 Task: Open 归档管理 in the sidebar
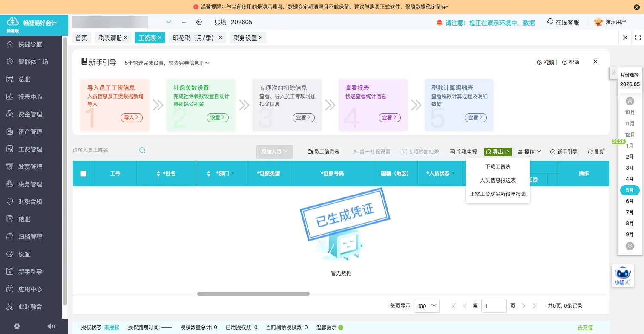pyautogui.click(x=30, y=237)
